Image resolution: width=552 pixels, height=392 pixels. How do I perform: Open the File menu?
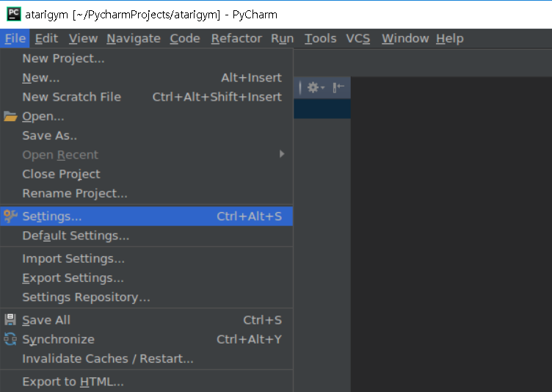point(15,38)
